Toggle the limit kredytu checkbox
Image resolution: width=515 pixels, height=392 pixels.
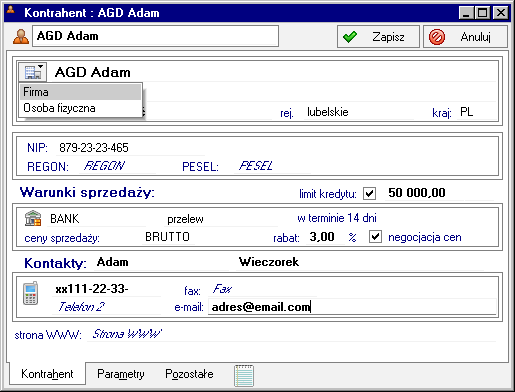369,193
